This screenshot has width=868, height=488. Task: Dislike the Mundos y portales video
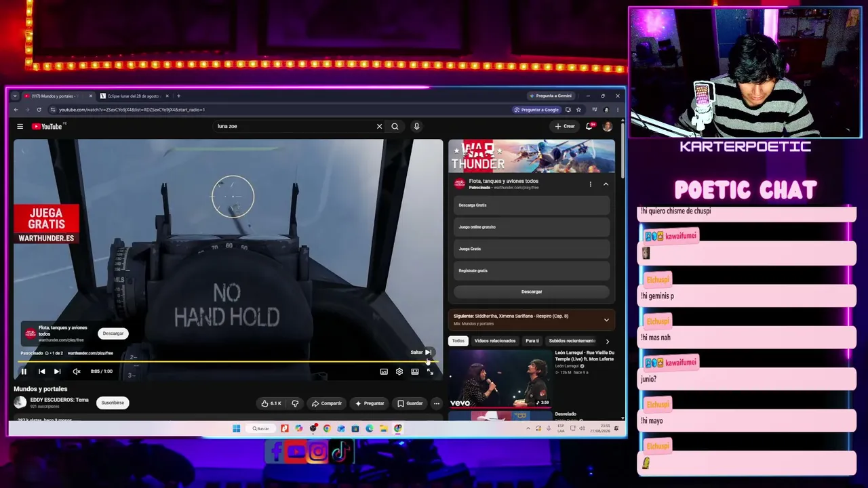point(295,403)
